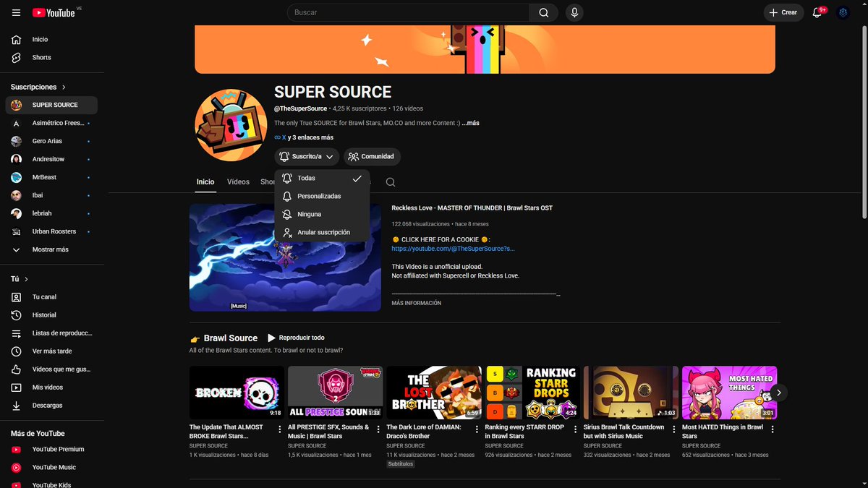Click Anular suscripción

322,232
